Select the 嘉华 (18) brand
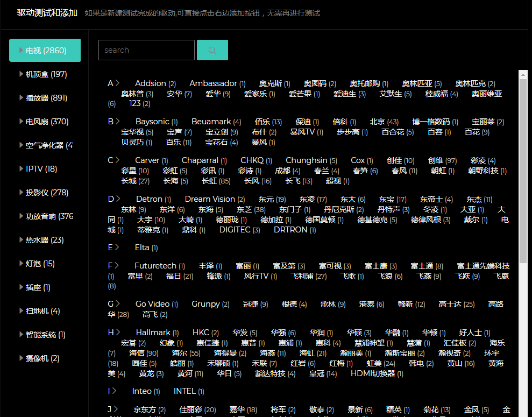This screenshot has width=532, height=417. [243, 410]
